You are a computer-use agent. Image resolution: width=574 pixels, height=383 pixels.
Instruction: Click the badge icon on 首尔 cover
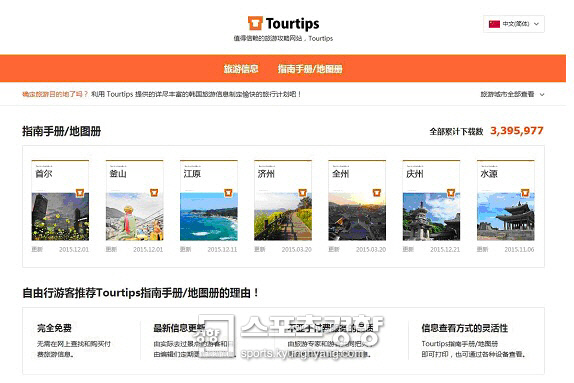(x=80, y=193)
